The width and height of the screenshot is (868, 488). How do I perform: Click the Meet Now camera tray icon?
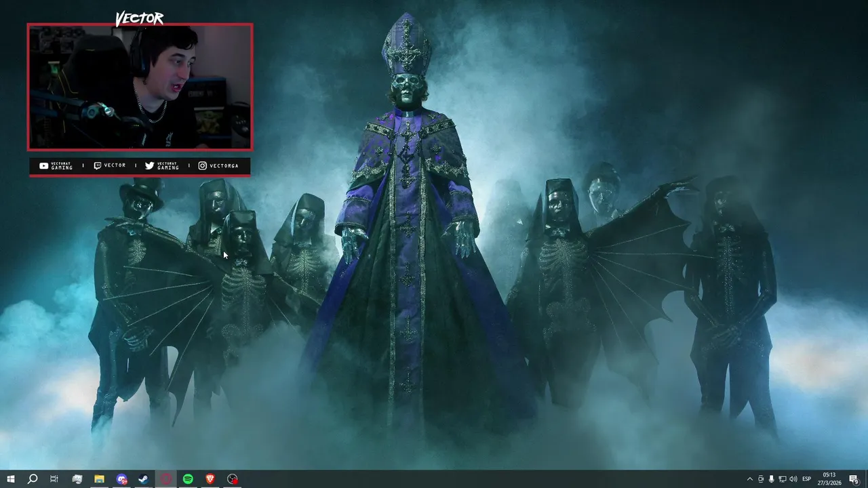coord(761,479)
